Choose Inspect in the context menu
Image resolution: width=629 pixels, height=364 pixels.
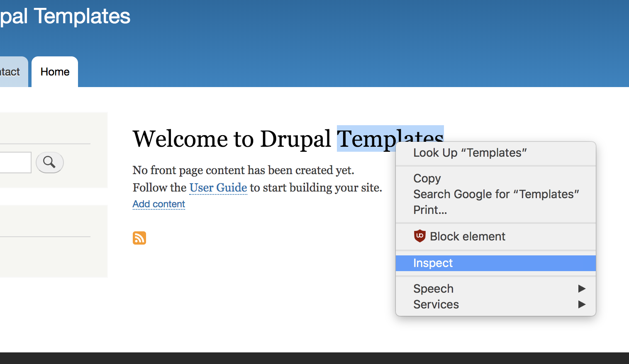coord(496,263)
